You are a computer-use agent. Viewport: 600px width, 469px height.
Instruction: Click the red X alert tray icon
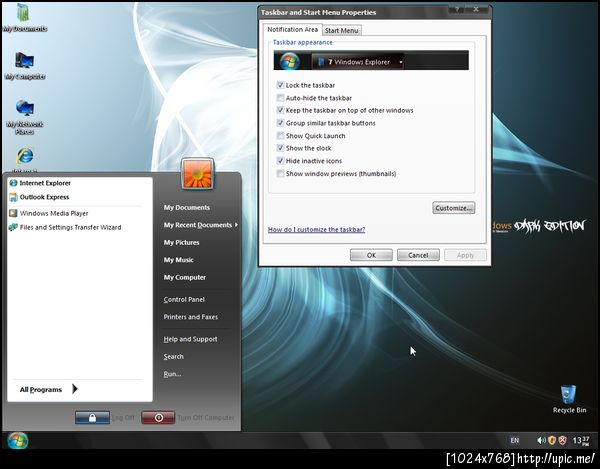pos(562,440)
